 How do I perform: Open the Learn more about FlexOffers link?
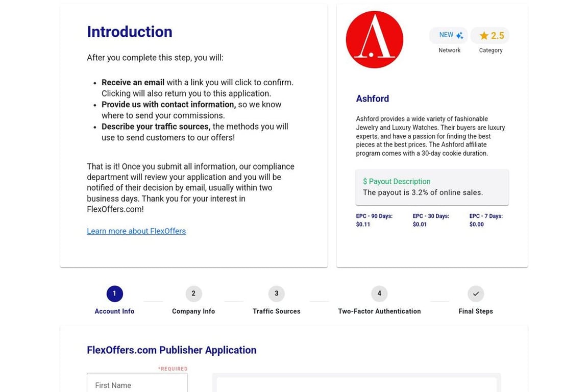pos(136,231)
